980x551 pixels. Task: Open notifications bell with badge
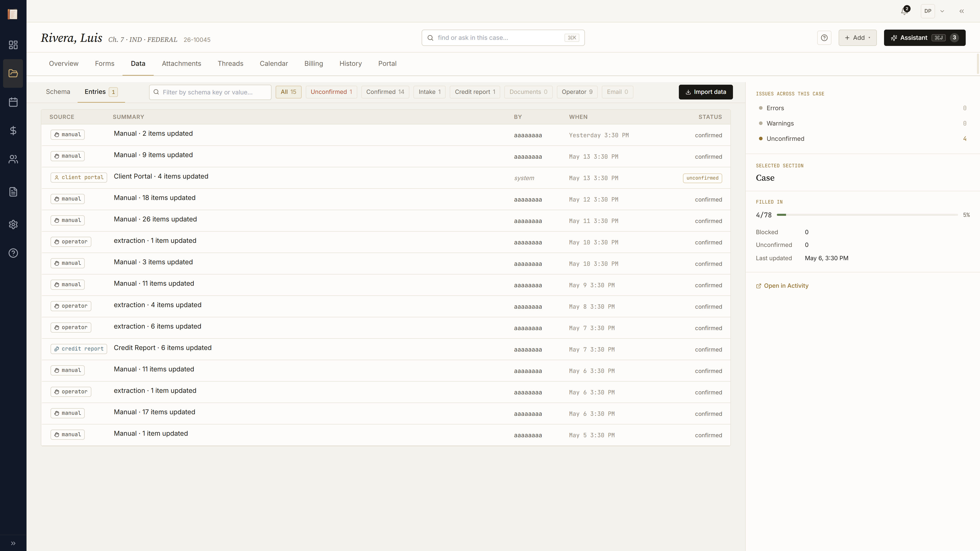(x=905, y=11)
